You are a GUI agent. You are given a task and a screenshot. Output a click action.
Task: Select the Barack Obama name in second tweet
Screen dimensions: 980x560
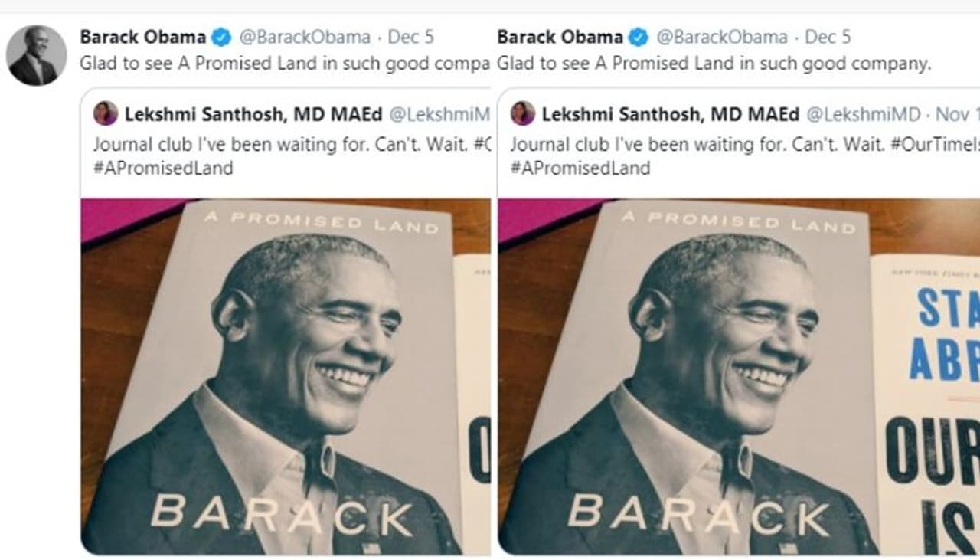(x=560, y=37)
